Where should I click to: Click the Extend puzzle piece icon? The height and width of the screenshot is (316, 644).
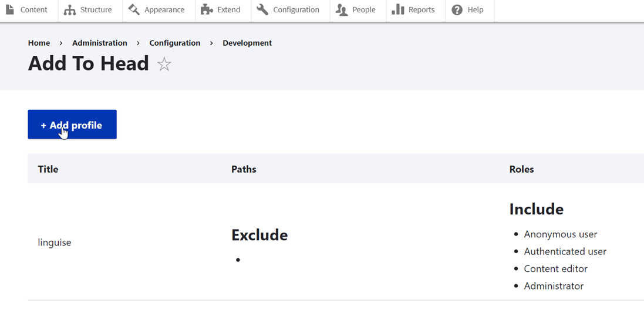click(207, 9)
